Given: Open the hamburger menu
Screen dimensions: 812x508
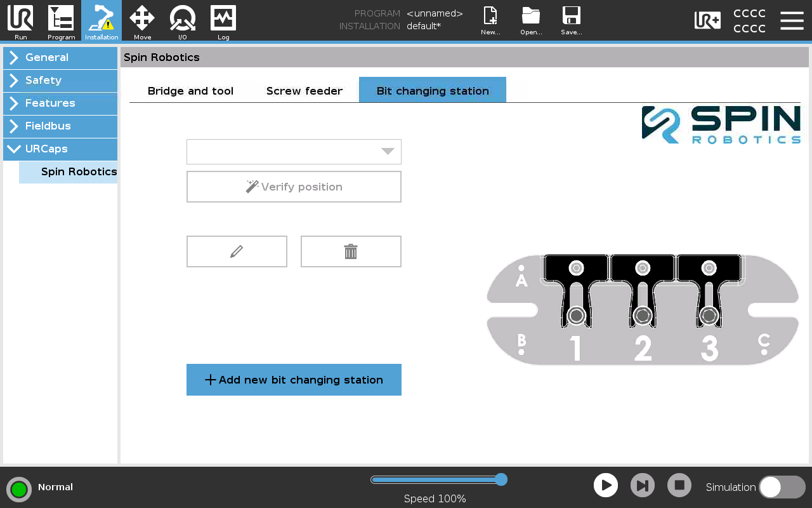Looking at the screenshot, I should pyautogui.click(x=792, y=20).
